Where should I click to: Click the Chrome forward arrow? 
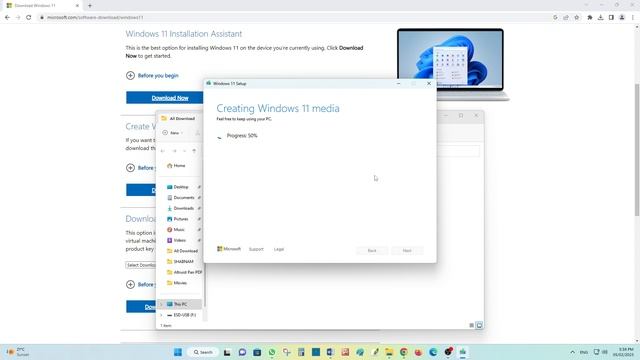tap(18, 18)
